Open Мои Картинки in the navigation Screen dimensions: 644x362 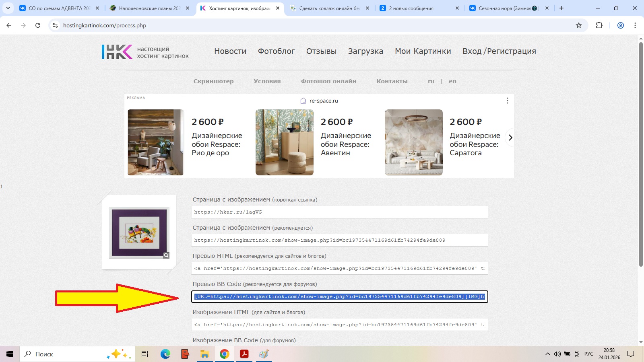tap(423, 51)
